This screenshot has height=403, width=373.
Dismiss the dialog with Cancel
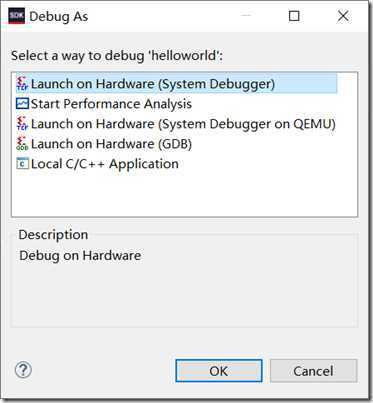(x=313, y=371)
